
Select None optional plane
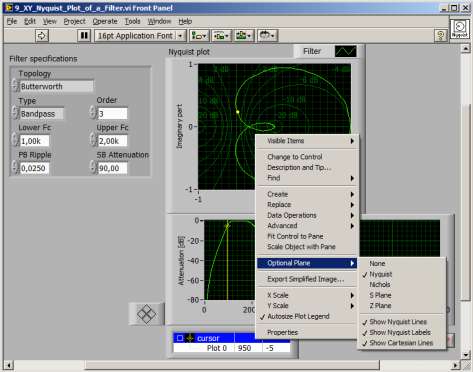tap(402, 263)
